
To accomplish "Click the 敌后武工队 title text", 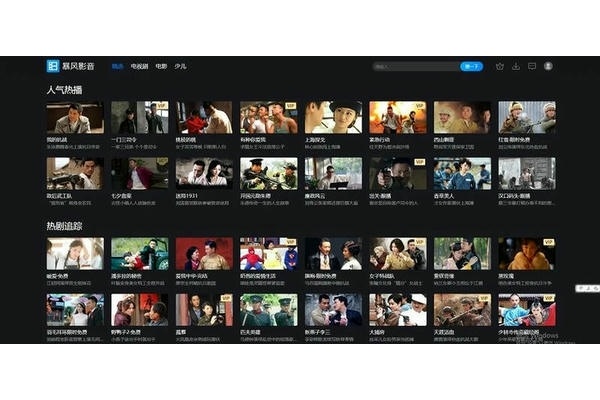I will [x=59, y=196].
